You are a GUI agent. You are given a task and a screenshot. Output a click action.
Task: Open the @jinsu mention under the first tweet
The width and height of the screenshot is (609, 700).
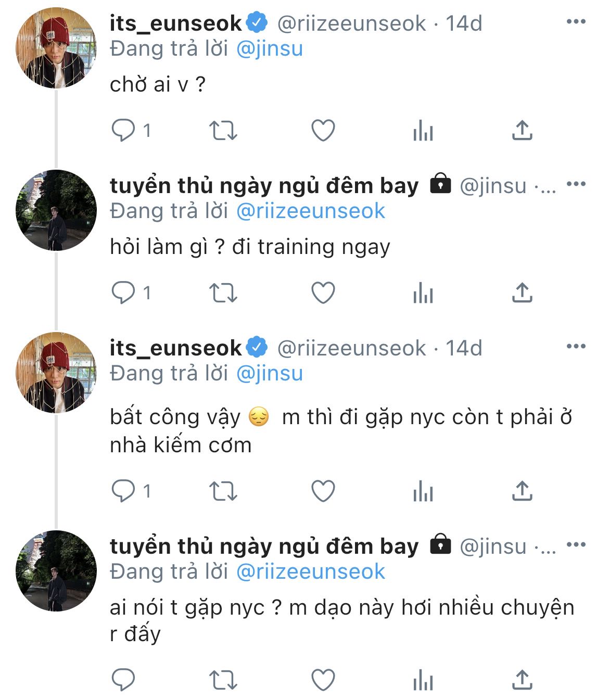pyautogui.click(x=270, y=48)
